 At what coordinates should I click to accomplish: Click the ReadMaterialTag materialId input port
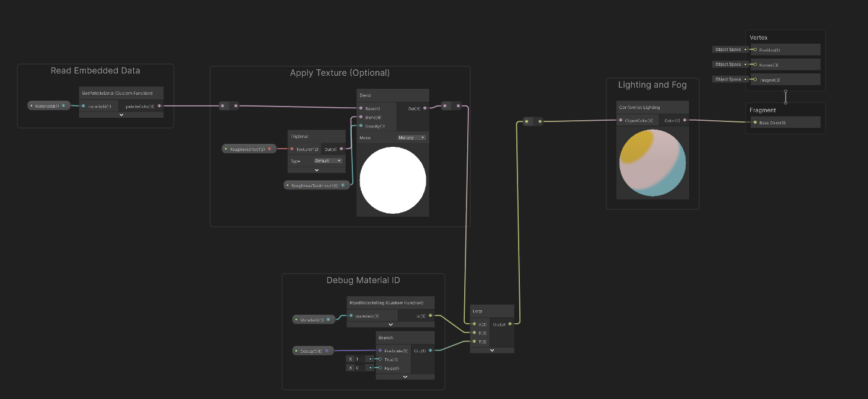351,316
